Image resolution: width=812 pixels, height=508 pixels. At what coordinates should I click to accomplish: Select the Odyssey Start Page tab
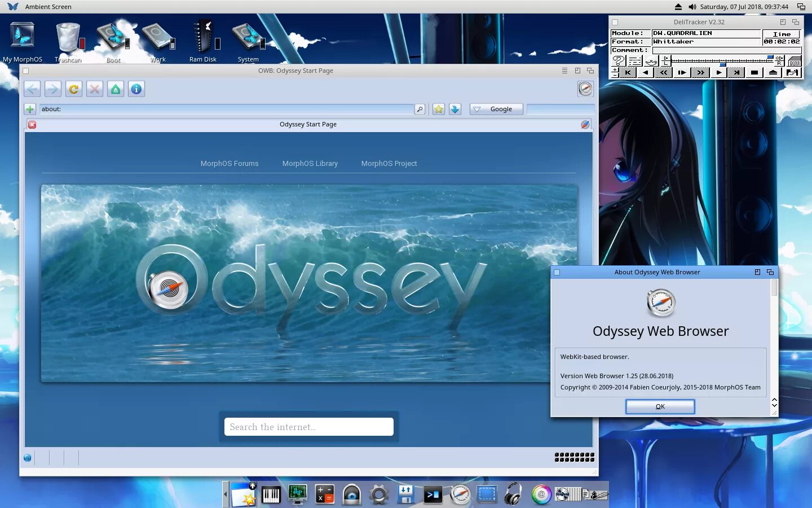tap(308, 124)
